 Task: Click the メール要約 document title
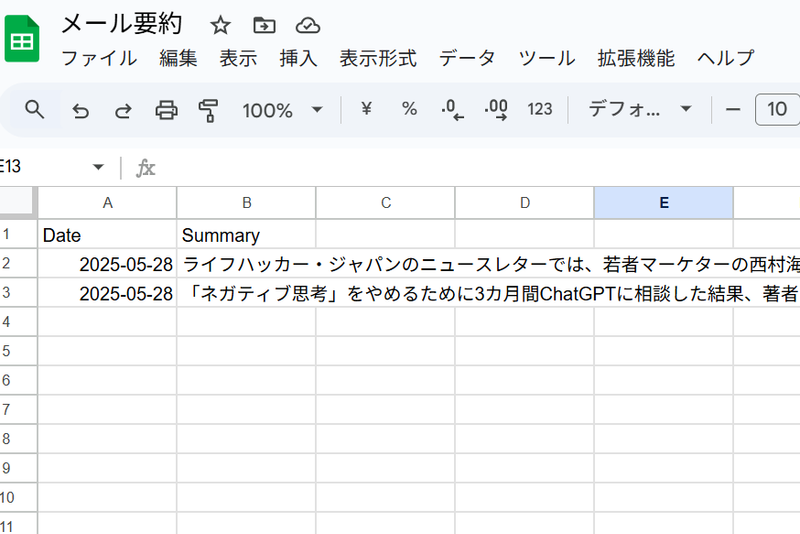(x=121, y=24)
